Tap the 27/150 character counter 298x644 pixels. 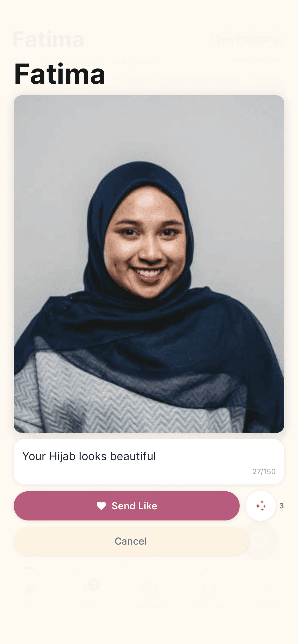[x=264, y=471]
